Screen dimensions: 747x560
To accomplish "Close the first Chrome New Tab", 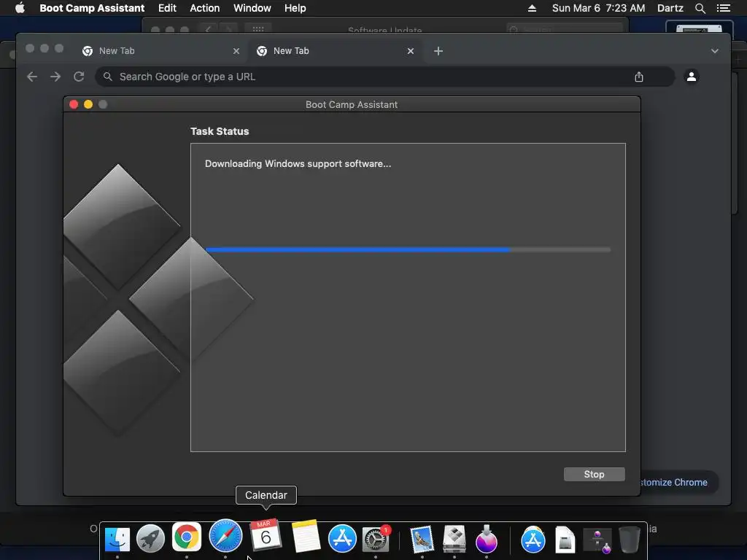I will point(236,51).
